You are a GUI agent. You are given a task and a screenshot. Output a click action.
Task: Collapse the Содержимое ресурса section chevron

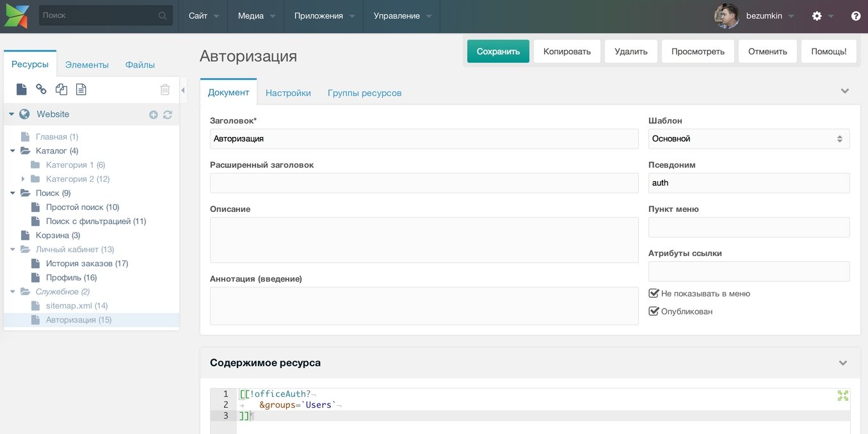(843, 363)
